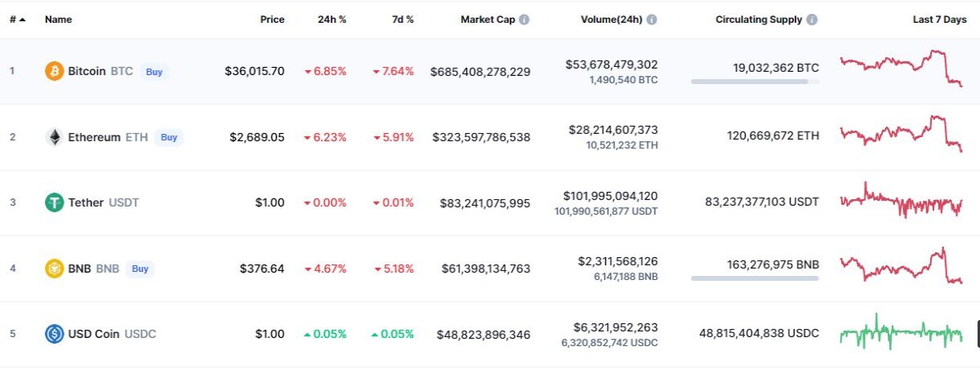
Task: Open USD Coin's green 7-day sparkline chart
Action: (901, 331)
